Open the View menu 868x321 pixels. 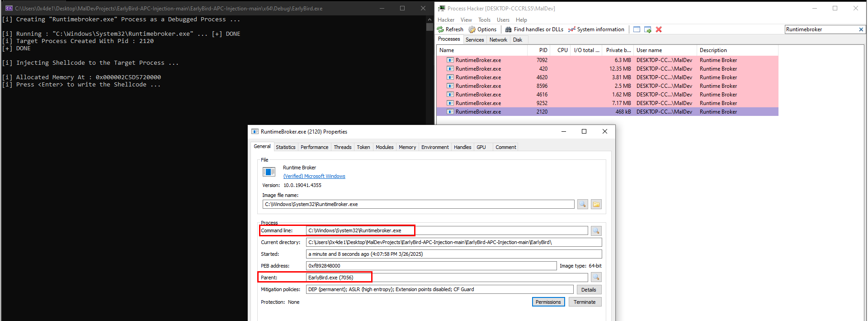point(466,20)
